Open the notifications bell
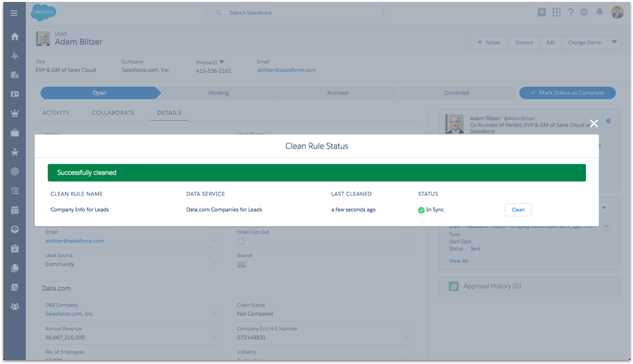Screen dimensions: 633x364 click(600, 12)
